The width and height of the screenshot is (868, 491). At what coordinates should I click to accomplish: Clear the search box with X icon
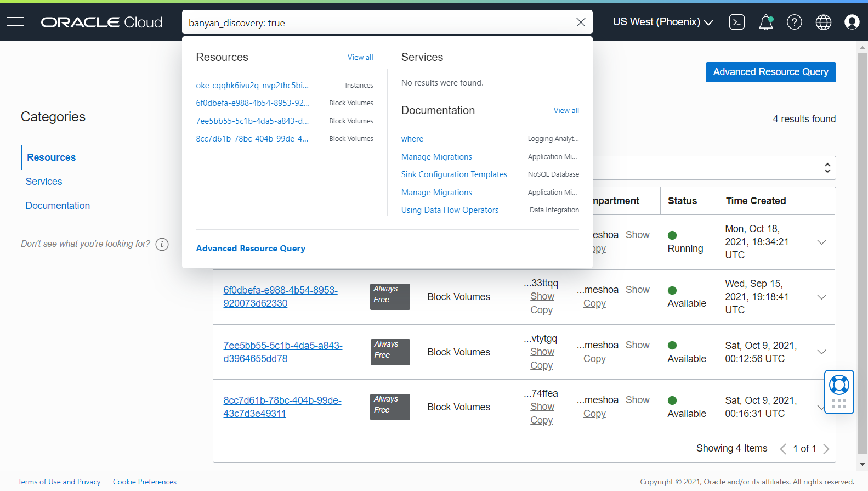(581, 22)
